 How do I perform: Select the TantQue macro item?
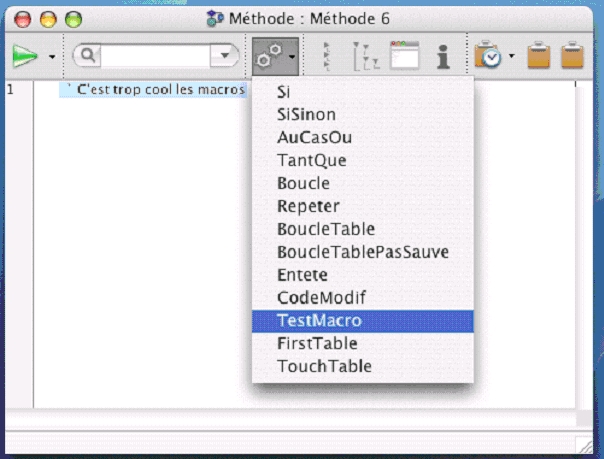pos(305,160)
